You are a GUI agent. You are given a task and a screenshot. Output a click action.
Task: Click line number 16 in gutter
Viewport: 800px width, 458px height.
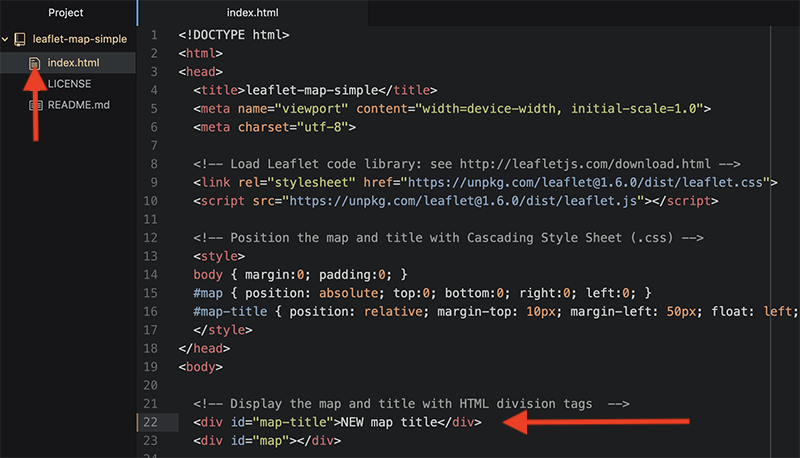151,312
